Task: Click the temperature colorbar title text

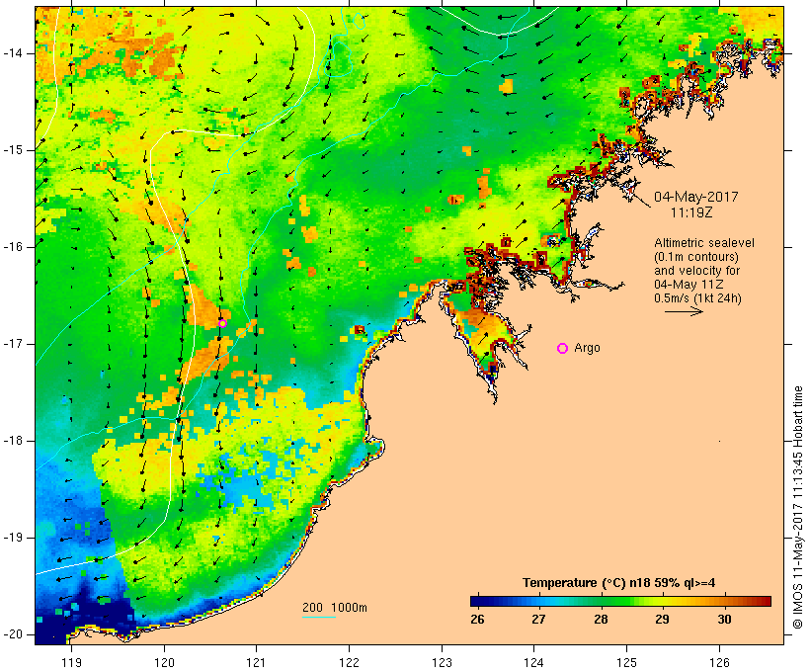Action: coord(619,583)
